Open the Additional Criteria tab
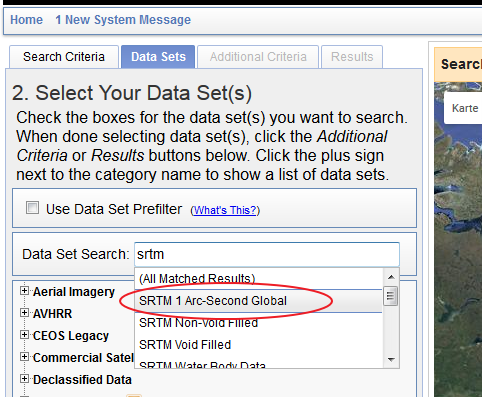The image size is (482, 397). click(258, 57)
